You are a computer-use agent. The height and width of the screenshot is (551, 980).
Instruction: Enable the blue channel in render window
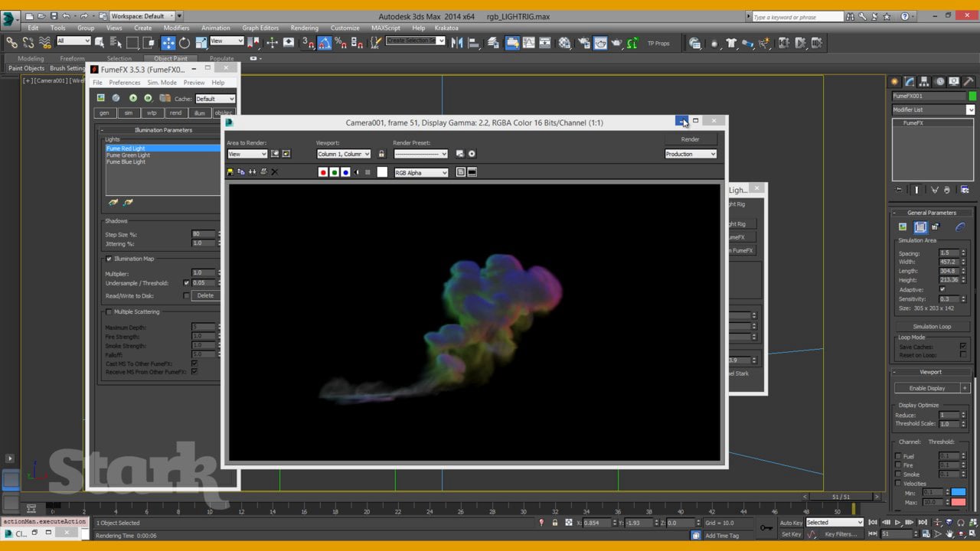(x=345, y=172)
